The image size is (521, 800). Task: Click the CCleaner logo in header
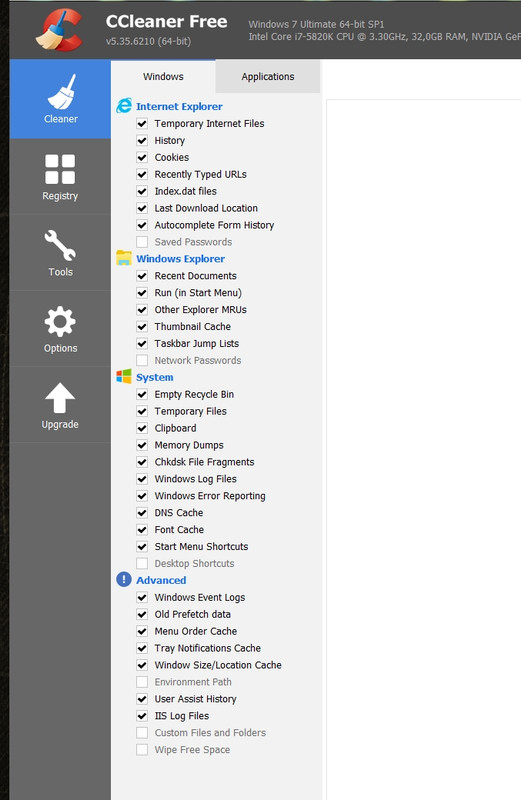point(60,31)
